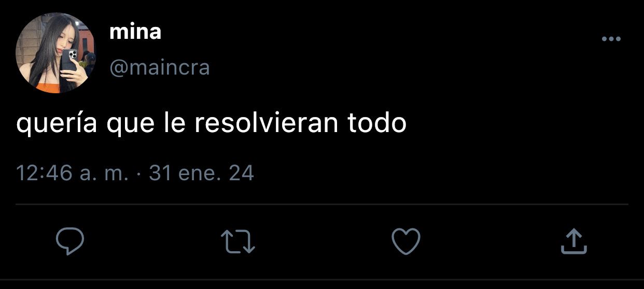Image resolution: width=644 pixels, height=289 pixels.
Task: Open the three-dot more options menu
Action: [611, 39]
